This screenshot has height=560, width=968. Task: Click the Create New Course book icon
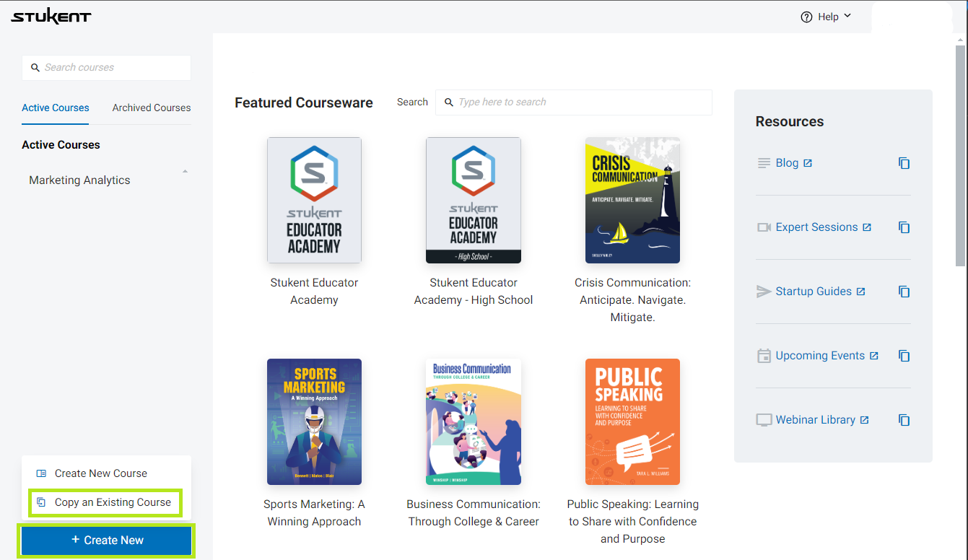pos(41,473)
